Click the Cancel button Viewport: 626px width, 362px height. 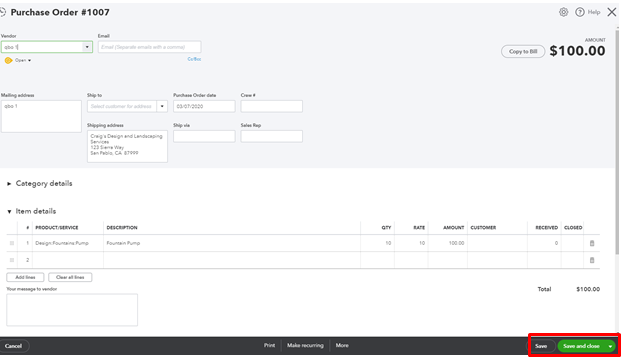pos(13,346)
